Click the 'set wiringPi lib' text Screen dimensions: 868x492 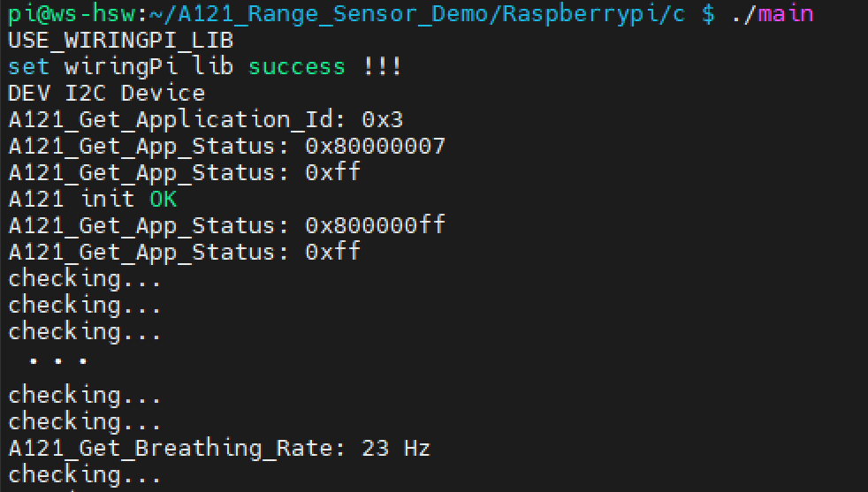[121, 67]
